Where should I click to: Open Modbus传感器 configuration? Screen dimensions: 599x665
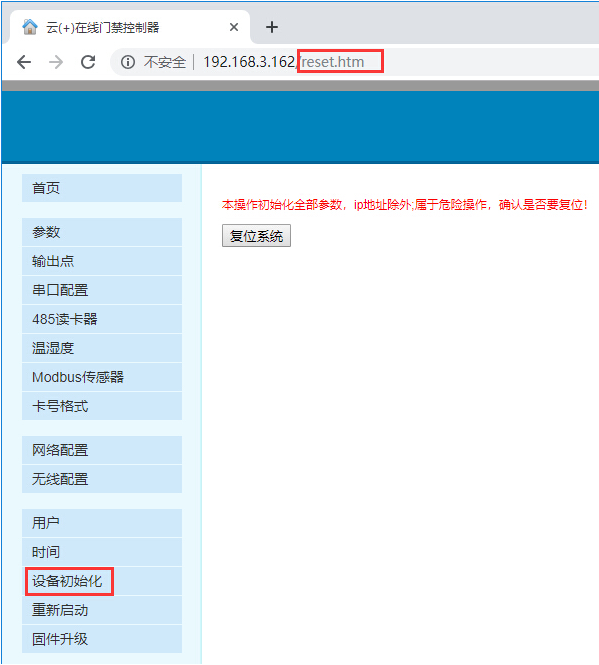(x=102, y=377)
